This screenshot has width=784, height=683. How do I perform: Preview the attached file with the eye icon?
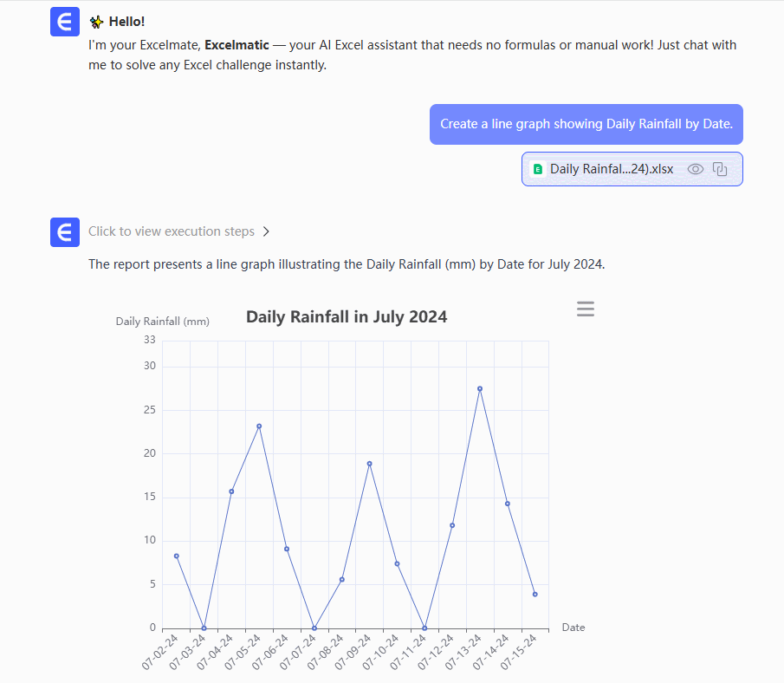pos(695,169)
